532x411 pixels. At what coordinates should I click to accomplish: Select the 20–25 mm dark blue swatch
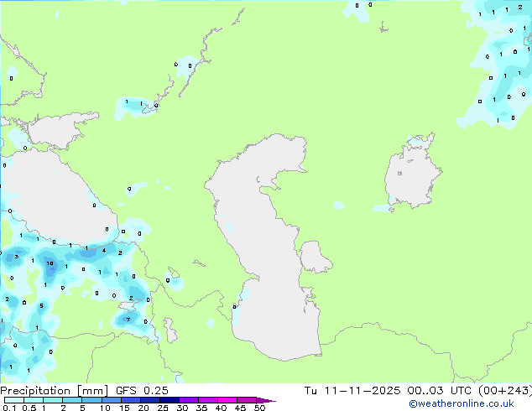[149, 400]
